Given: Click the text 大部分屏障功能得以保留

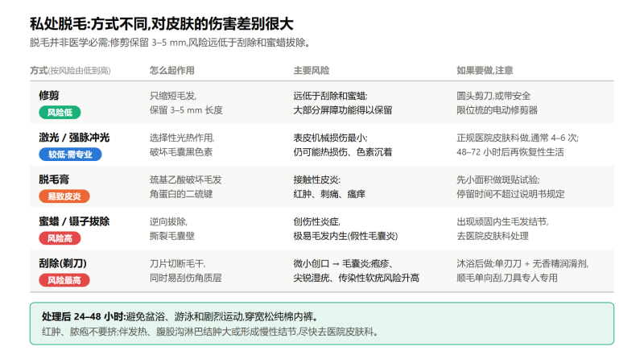Looking at the screenshot, I should click(x=343, y=110).
